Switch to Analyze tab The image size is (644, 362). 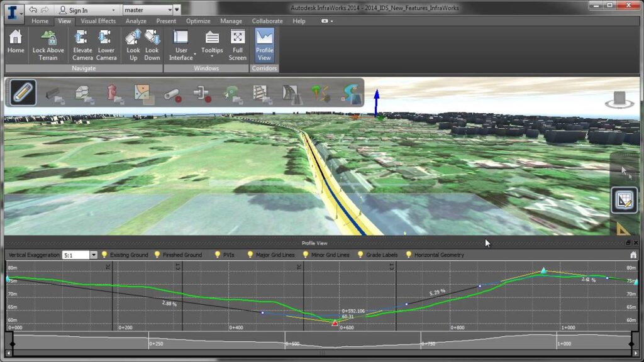coord(136,21)
